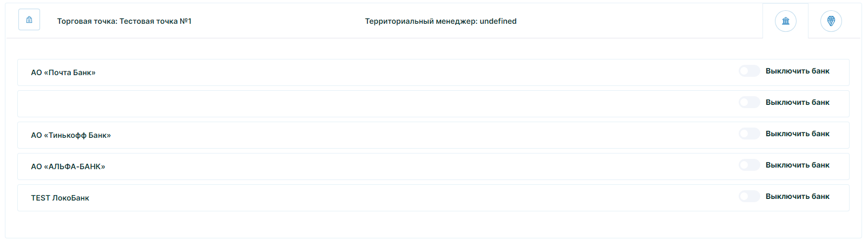Viewport: 868px width, 240px height.
Task: Toggle the switch for АО «Почта Банк»
Action: [749, 71]
